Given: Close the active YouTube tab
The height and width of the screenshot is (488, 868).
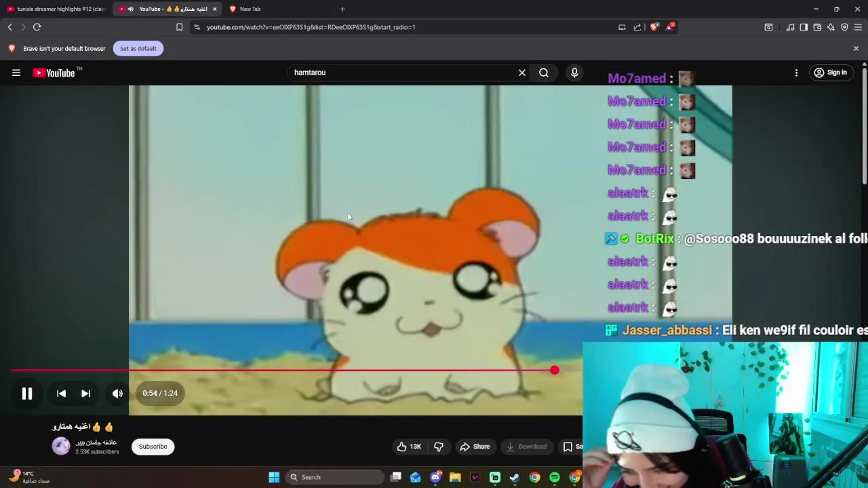Looking at the screenshot, I should pyautogui.click(x=214, y=9).
